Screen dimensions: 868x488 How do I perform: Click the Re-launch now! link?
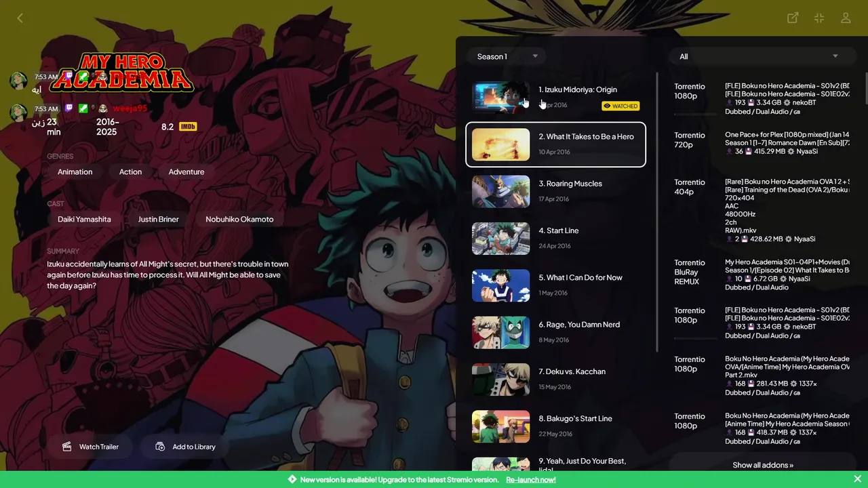[531, 480]
